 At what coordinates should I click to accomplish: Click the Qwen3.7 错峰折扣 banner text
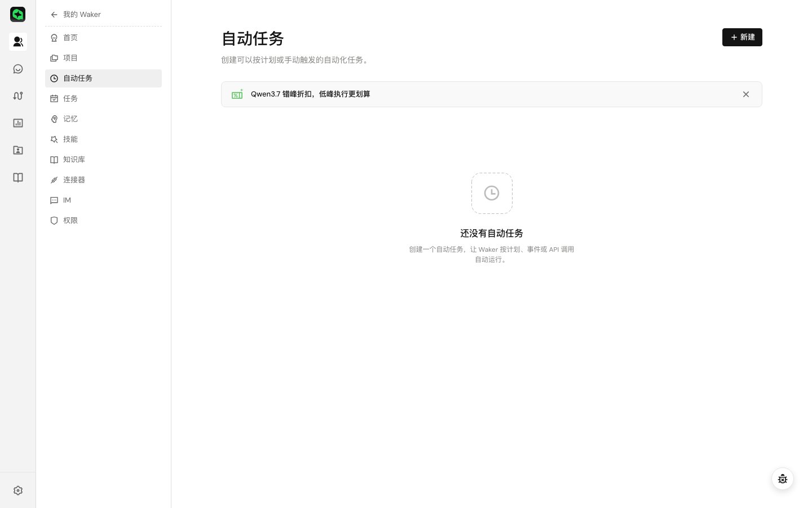[311, 94]
